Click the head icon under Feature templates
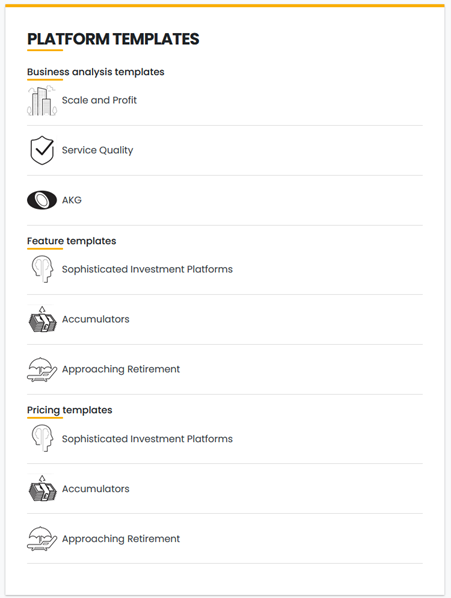Image resolution: width=451 pixels, height=598 pixels. (42, 269)
